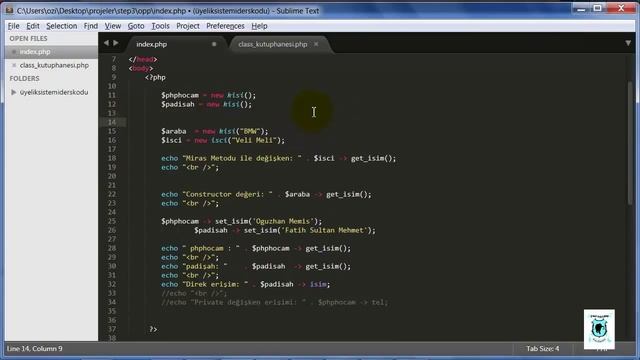Viewport: 640px width, 360px height.
Task: Open the Preferences menu
Action: click(x=225, y=26)
